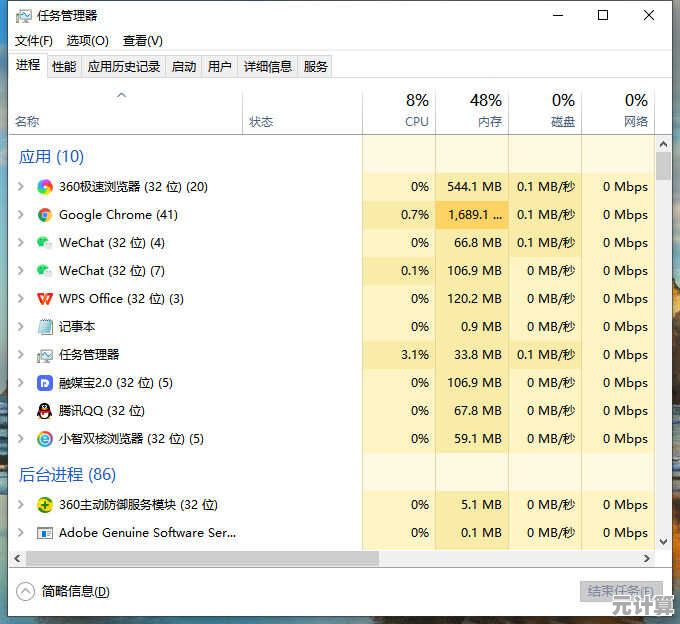Click the 任务管理器 row icon

coord(45,355)
